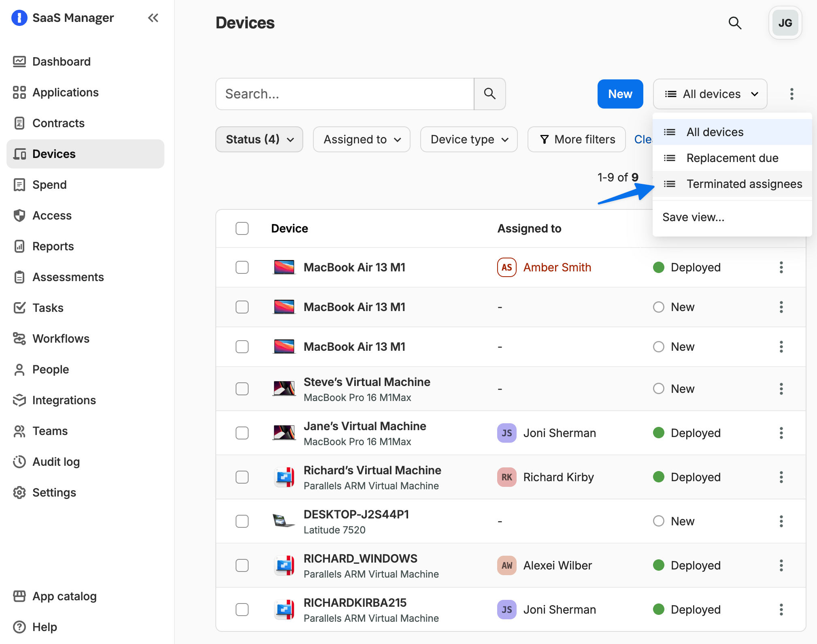
Task: Sort by the Device column header
Action: click(289, 228)
